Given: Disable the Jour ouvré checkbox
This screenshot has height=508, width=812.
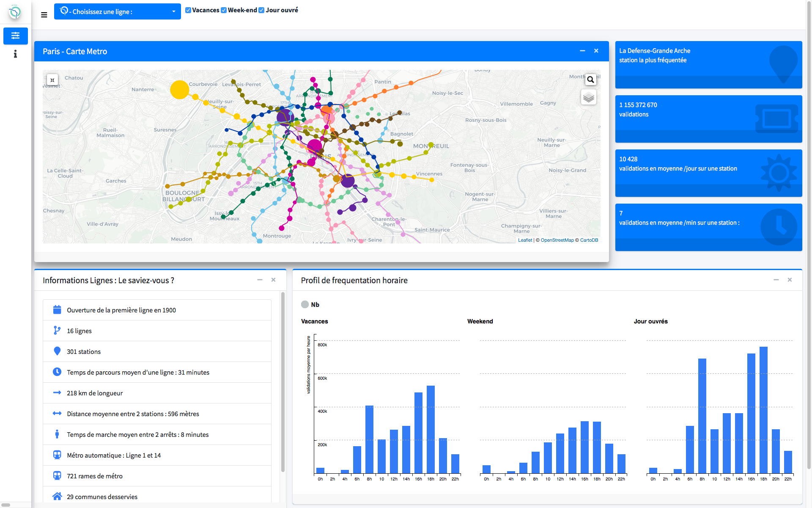Looking at the screenshot, I should (x=261, y=10).
